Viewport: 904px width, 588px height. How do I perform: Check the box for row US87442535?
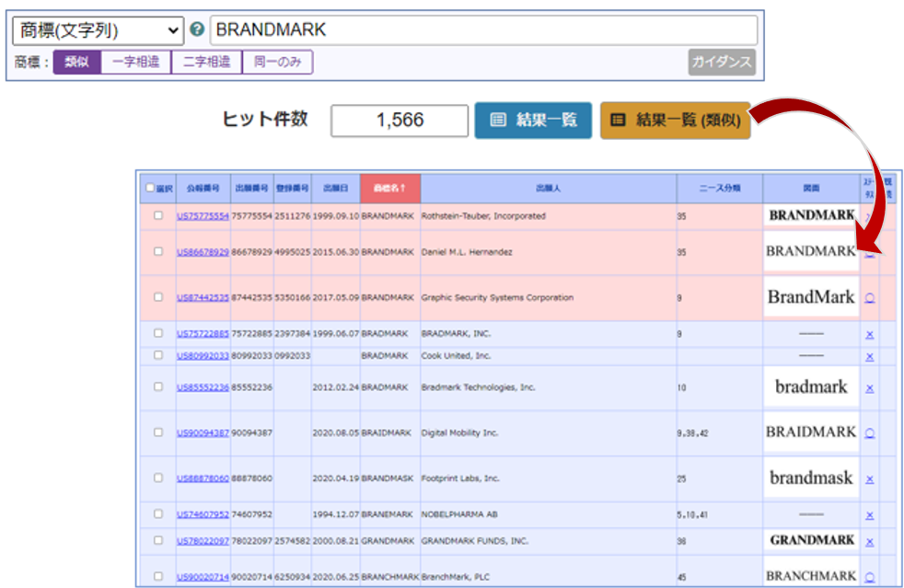[x=158, y=297]
